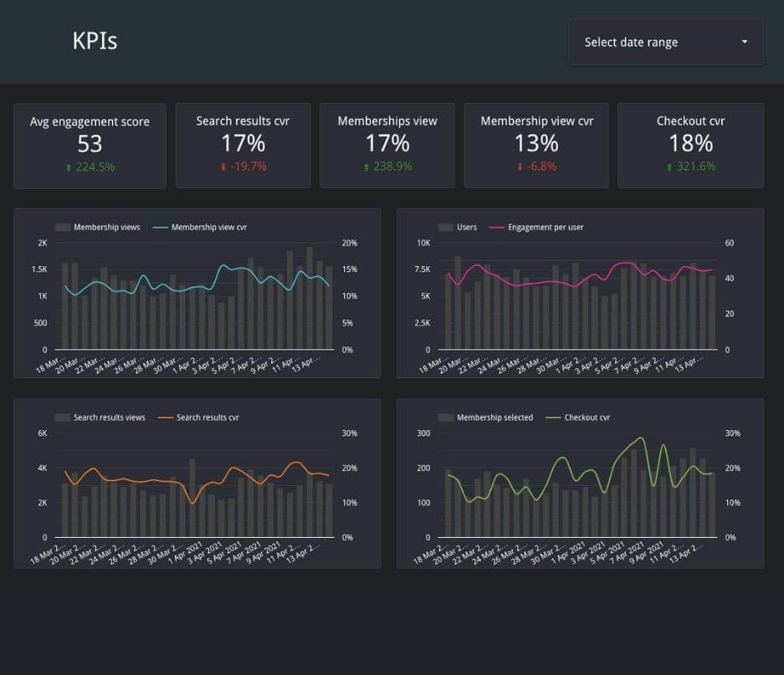The width and height of the screenshot is (784, 675).
Task: Click the green up arrow beside 321.6%
Action: (669, 167)
